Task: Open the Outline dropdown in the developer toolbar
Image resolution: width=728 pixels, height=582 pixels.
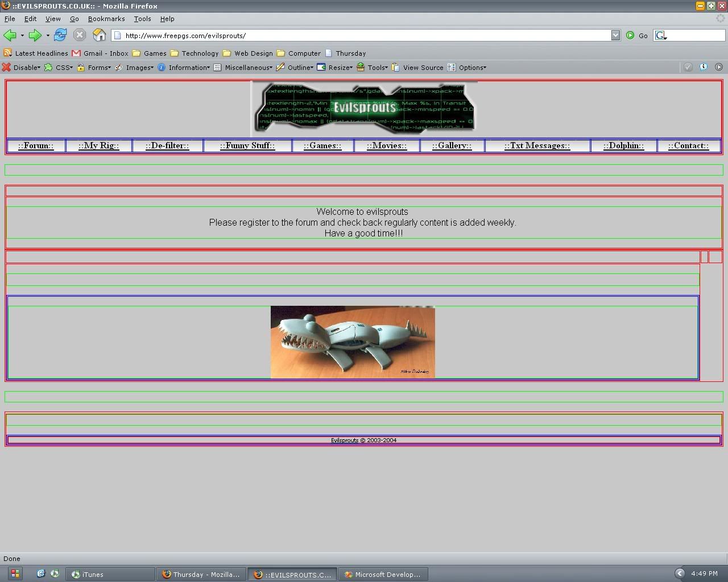Action: pos(300,68)
